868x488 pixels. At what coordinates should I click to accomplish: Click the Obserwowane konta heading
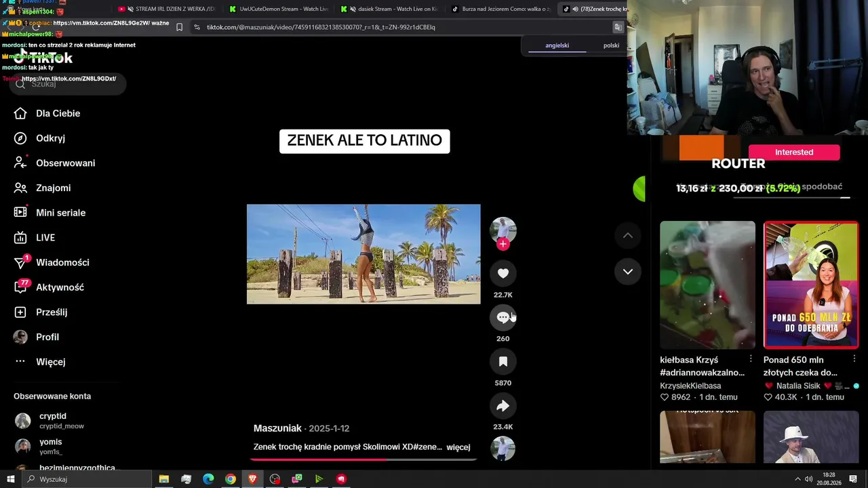click(x=52, y=396)
